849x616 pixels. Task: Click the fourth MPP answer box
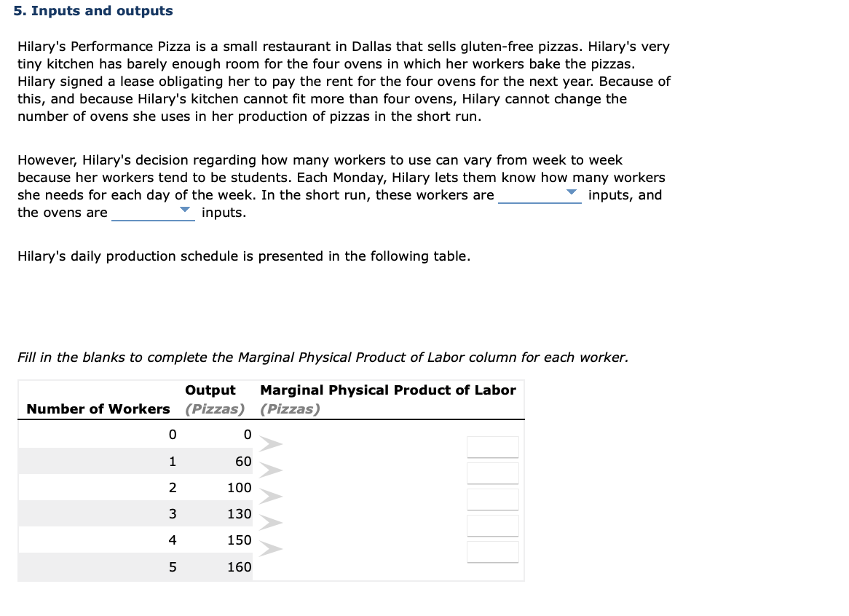click(492, 525)
